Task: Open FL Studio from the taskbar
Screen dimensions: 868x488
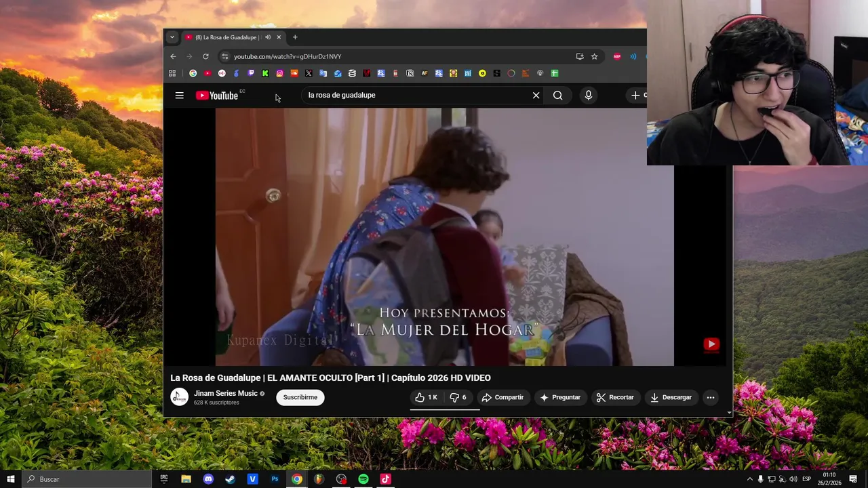Action: click(319, 479)
